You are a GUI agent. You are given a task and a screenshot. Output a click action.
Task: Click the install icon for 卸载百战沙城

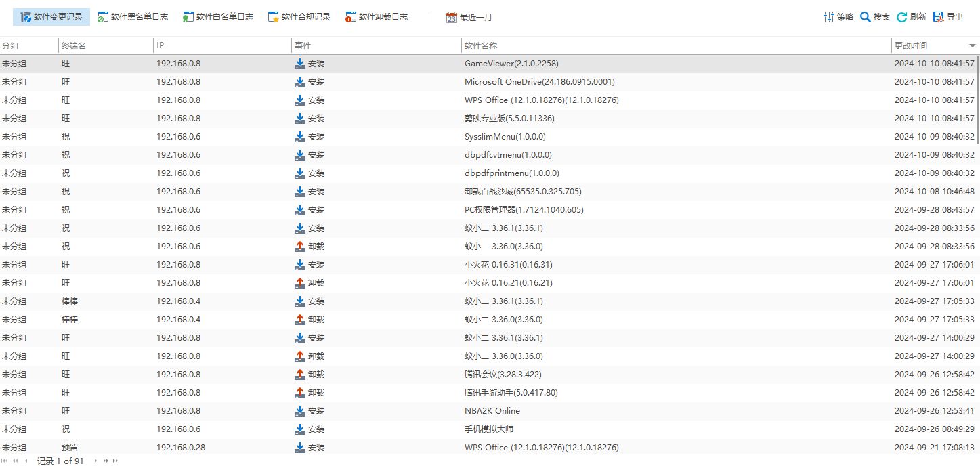click(300, 192)
